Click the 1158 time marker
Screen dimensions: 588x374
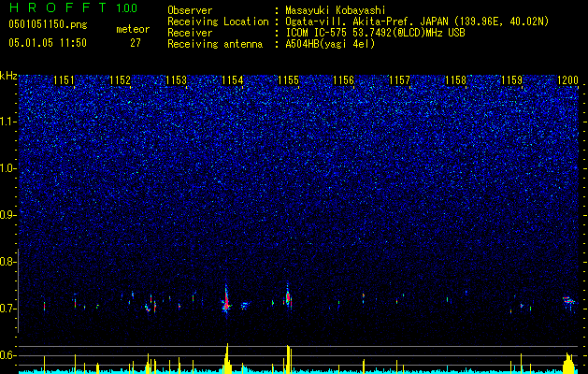click(455, 80)
